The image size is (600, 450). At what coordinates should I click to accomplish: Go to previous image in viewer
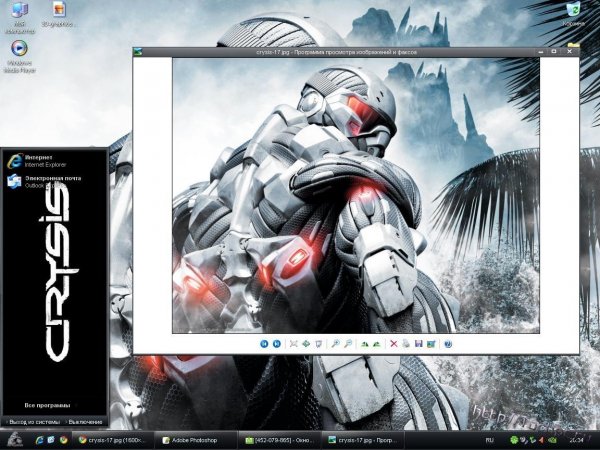click(x=264, y=344)
